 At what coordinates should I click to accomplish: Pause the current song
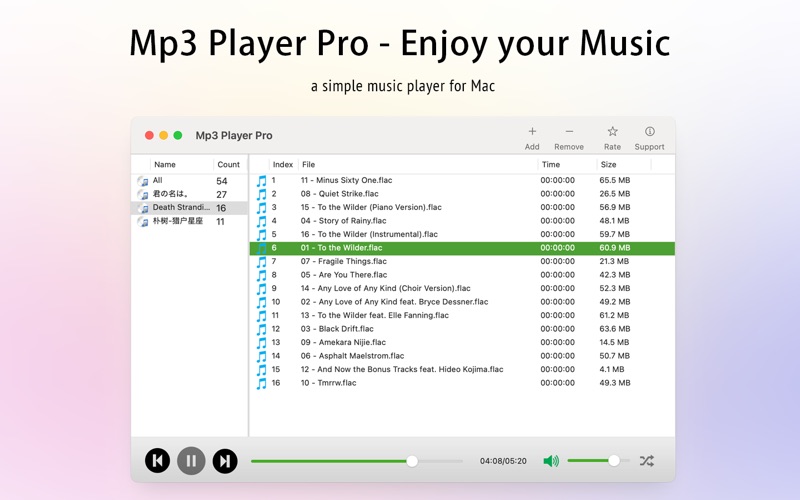click(191, 461)
